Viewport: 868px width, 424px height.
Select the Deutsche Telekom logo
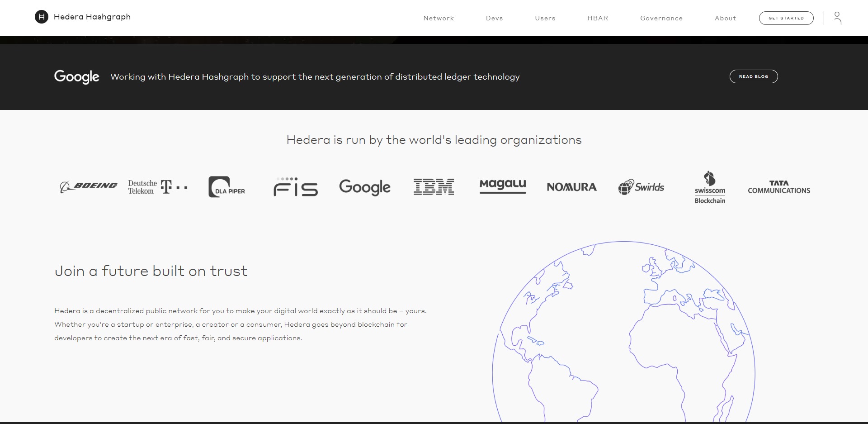[x=158, y=187]
